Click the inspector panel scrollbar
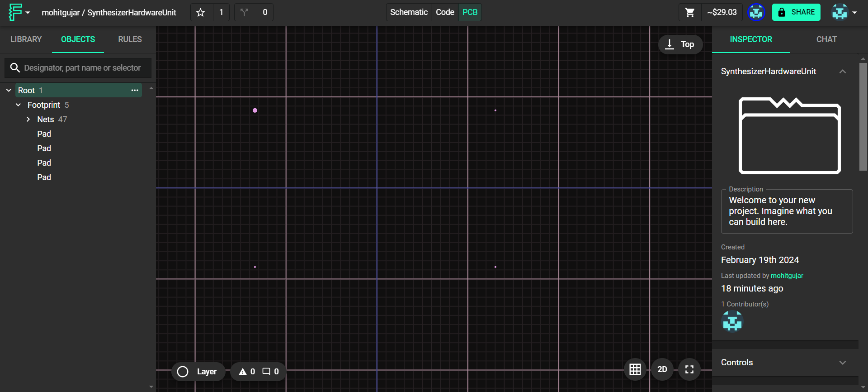Image resolution: width=868 pixels, height=392 pixels. pos(863,116)
